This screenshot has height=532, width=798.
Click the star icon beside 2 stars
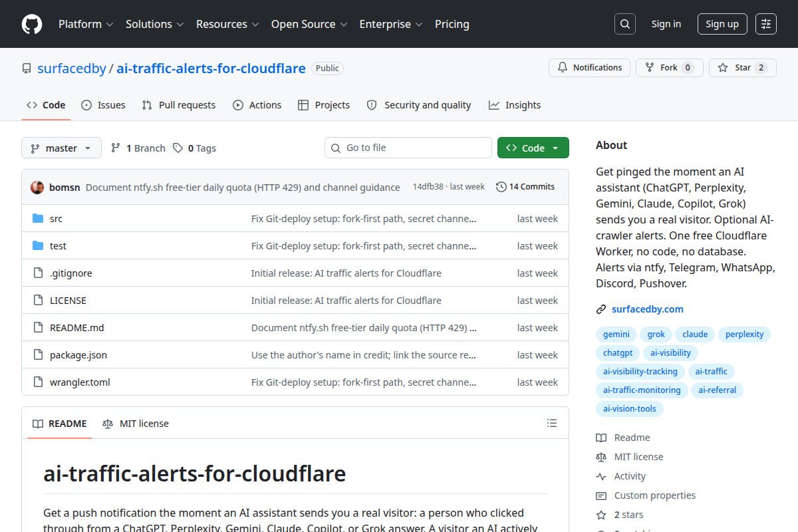point(601,515)
